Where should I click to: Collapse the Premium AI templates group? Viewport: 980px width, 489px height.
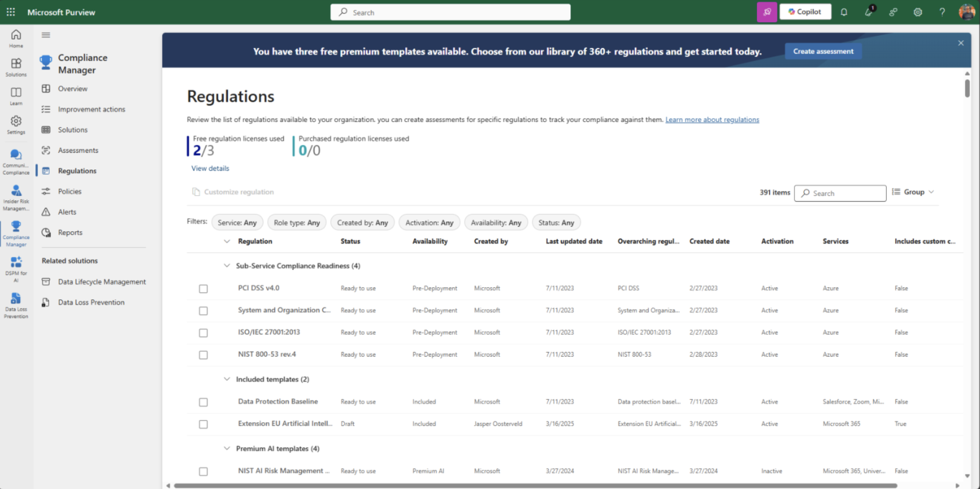click(x=227, y=449)
